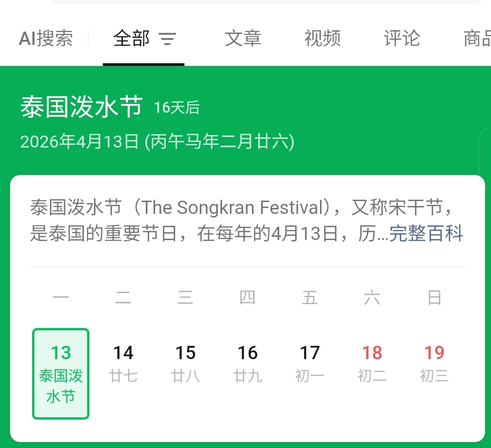Choose Saturday 18 初二 in calendar
This screenshot has height=448, width=491.
click(x=372, y=364)
